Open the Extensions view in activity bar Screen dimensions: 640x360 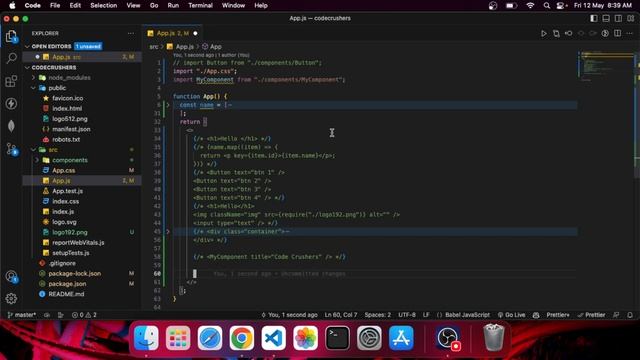click(x=11, y=81)
